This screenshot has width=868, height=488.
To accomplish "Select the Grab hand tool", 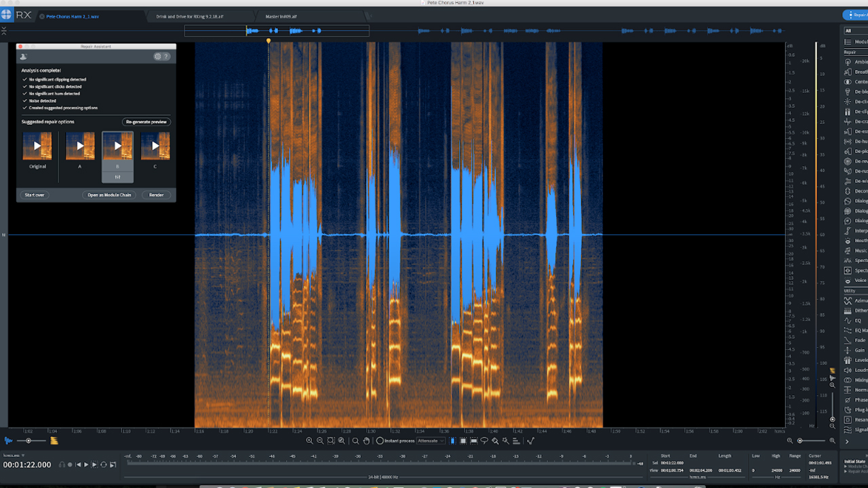I will coord(366,441).
